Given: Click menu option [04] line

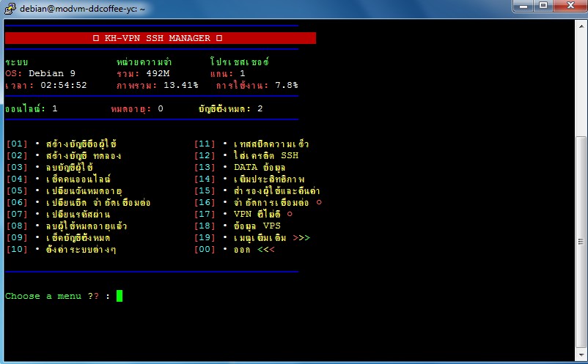Looking at the screenshot, I should 59,179.
